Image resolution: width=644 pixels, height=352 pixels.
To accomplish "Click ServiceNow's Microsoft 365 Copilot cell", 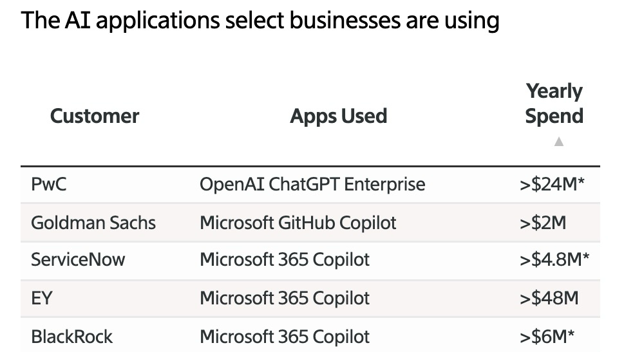I will [285, 260].
